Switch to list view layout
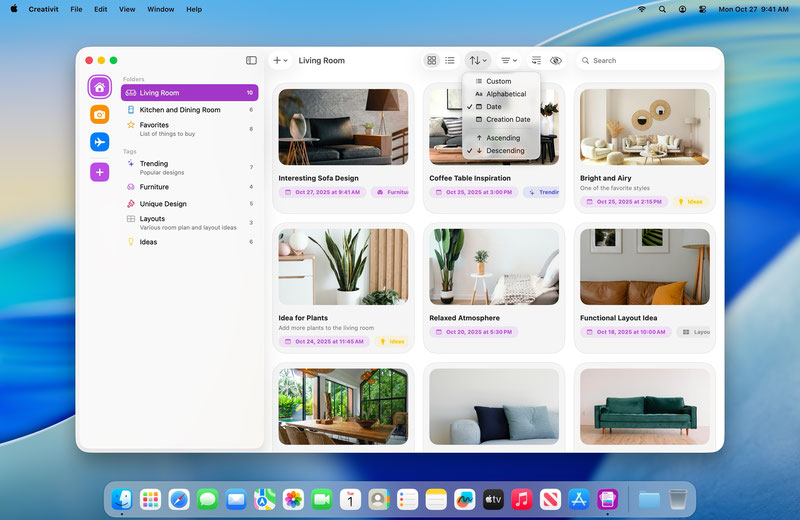The width and height of the screenshot is (800, 520). [x=450, y=61]
